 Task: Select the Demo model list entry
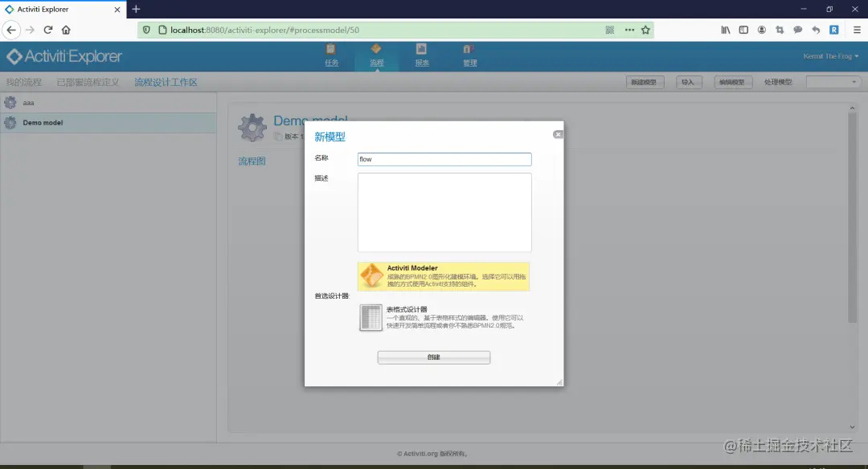point(108,123)
